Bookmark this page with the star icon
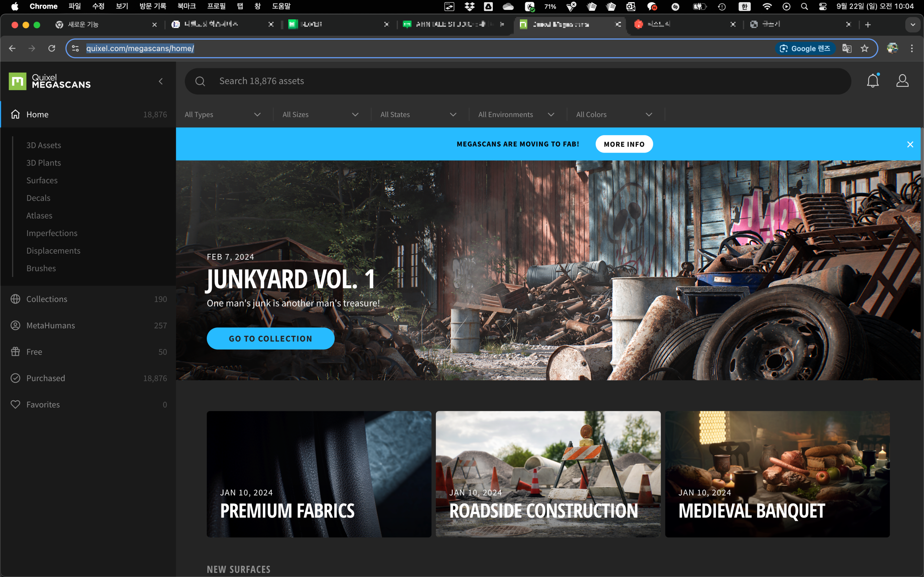This screenshot has width=924, height=577. click(865, 48)
